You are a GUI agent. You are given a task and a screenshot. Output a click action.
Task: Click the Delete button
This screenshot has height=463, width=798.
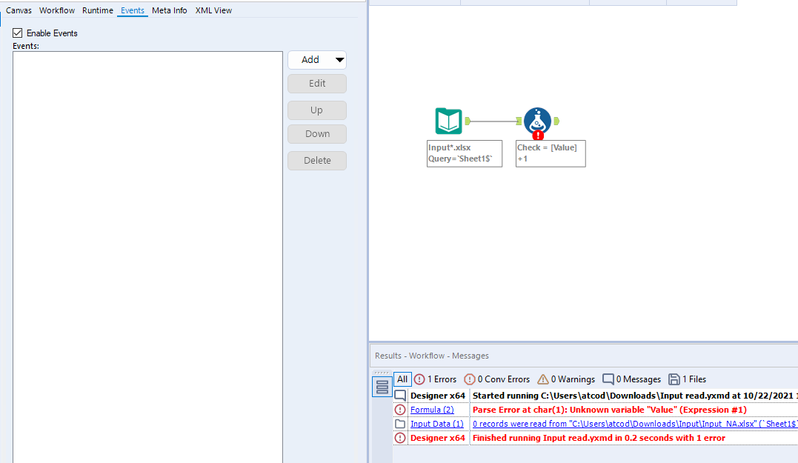(317, 160)
